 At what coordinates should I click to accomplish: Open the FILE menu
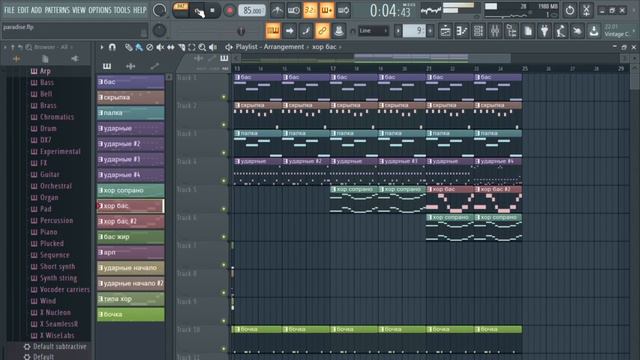9,10
